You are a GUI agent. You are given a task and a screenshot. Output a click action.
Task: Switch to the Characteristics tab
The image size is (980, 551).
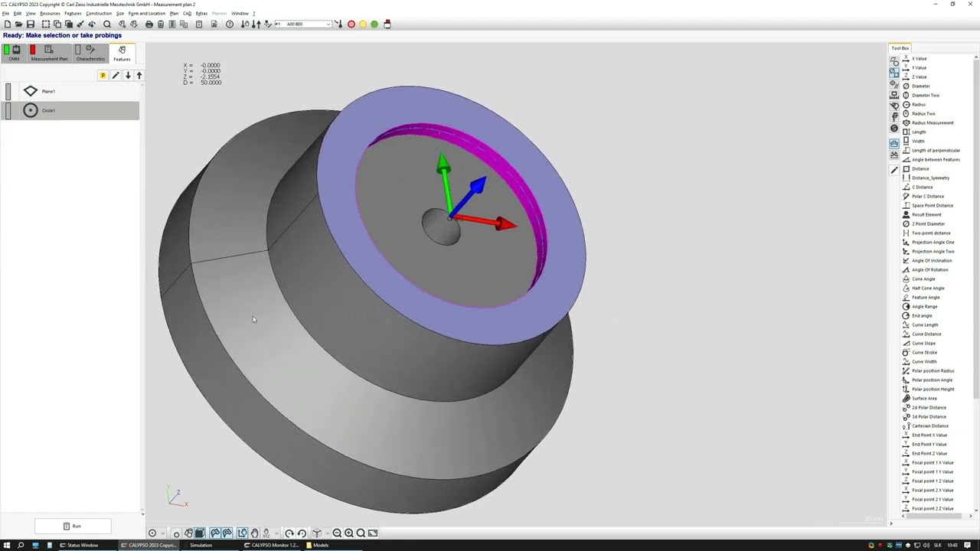point(90,53)
